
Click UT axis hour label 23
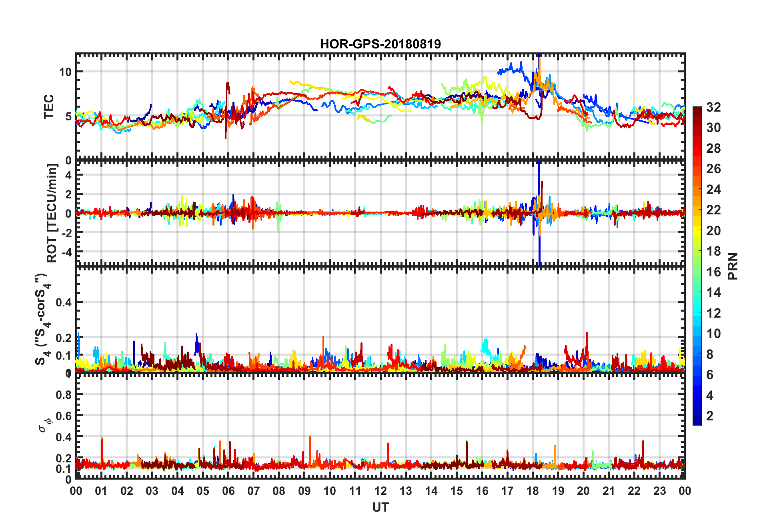click(660, 491)
